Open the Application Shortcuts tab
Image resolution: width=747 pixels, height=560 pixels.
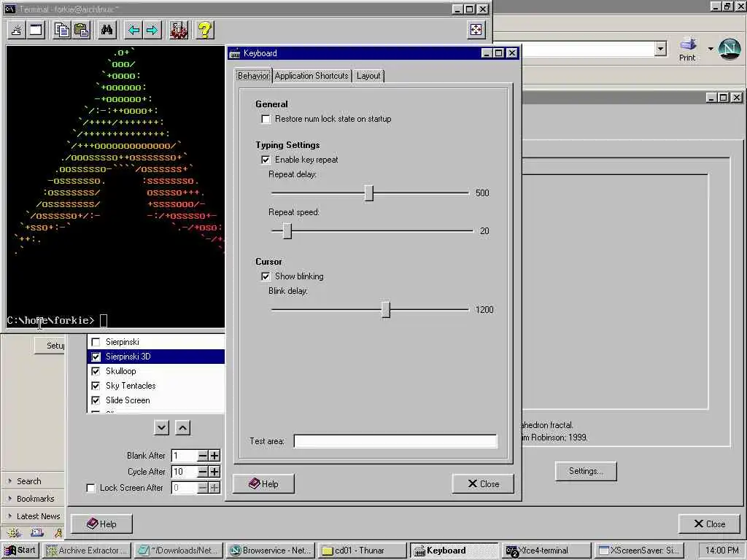(x=311, y=76)
